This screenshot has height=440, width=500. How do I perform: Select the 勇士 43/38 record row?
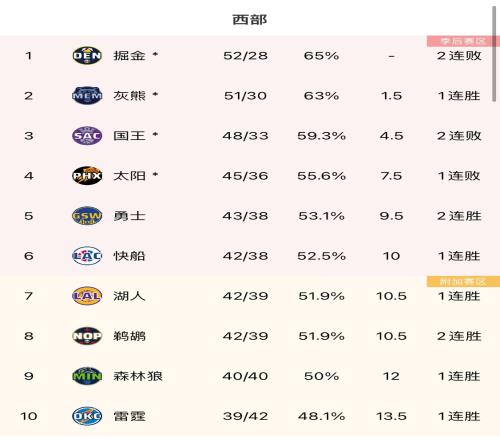pos(250,216)
